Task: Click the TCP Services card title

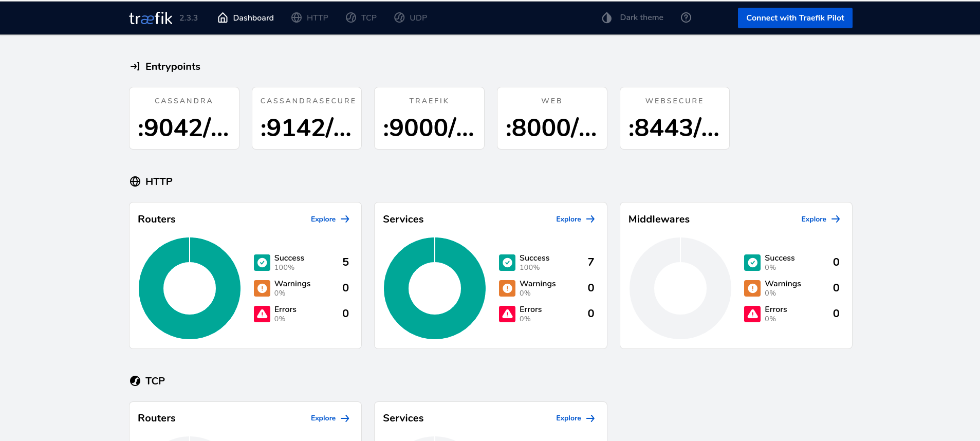Action: [403, 418]
